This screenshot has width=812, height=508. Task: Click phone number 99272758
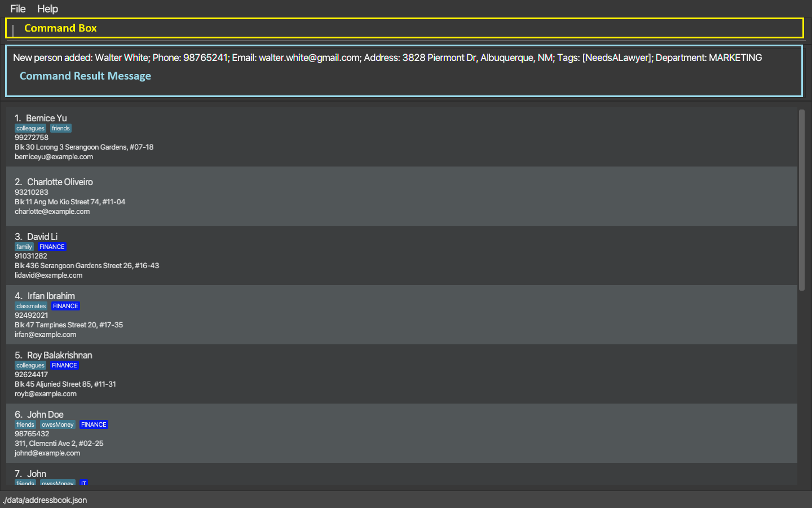point(32,138)
